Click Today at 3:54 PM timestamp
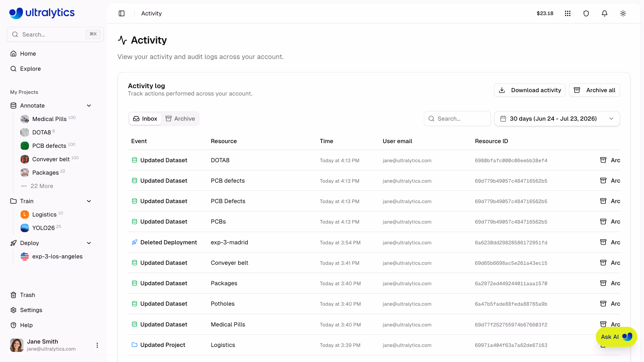644x362 pixels. (x=340, y=243)
